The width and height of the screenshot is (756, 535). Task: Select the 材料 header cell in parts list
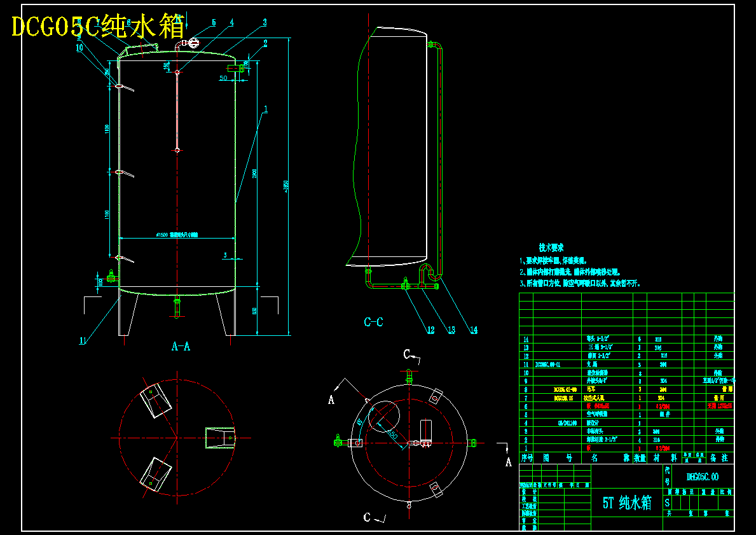click(665, 458)
